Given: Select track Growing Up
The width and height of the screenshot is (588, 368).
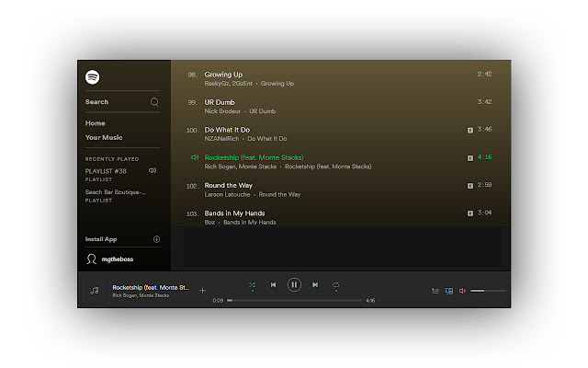Looking at the screenshot, I should click(x=223, y=75).
